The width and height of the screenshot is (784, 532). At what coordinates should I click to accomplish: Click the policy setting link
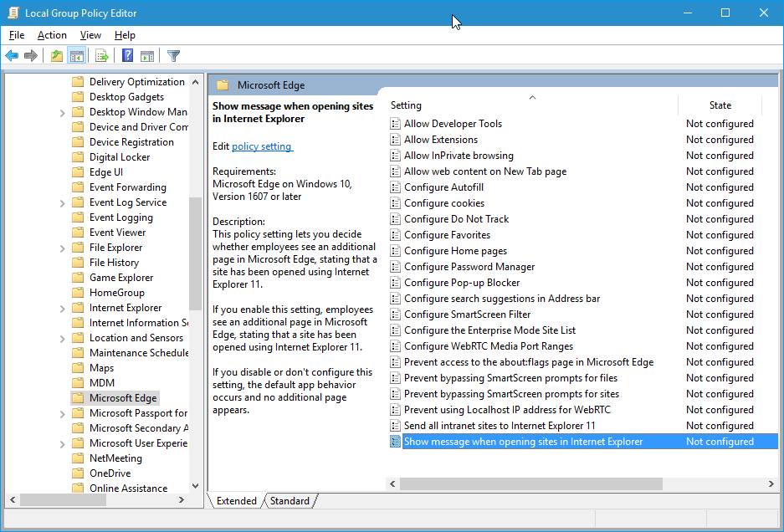[263, 146]
